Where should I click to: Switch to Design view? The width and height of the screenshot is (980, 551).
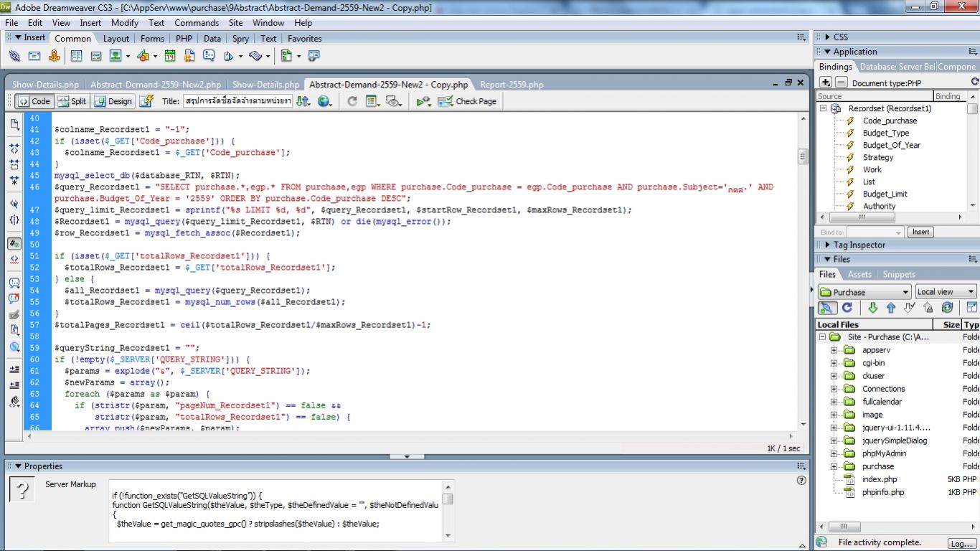click(113, 101)
